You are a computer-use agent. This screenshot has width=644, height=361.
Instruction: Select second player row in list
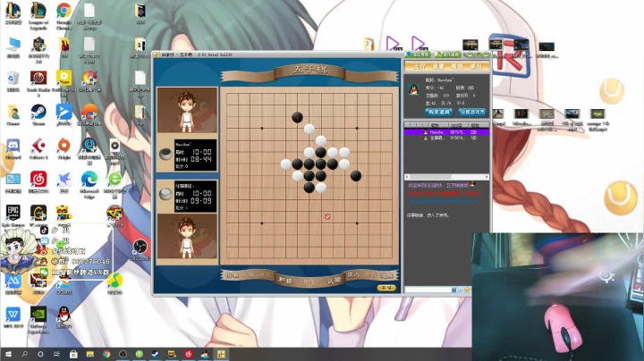click(446, 138)
